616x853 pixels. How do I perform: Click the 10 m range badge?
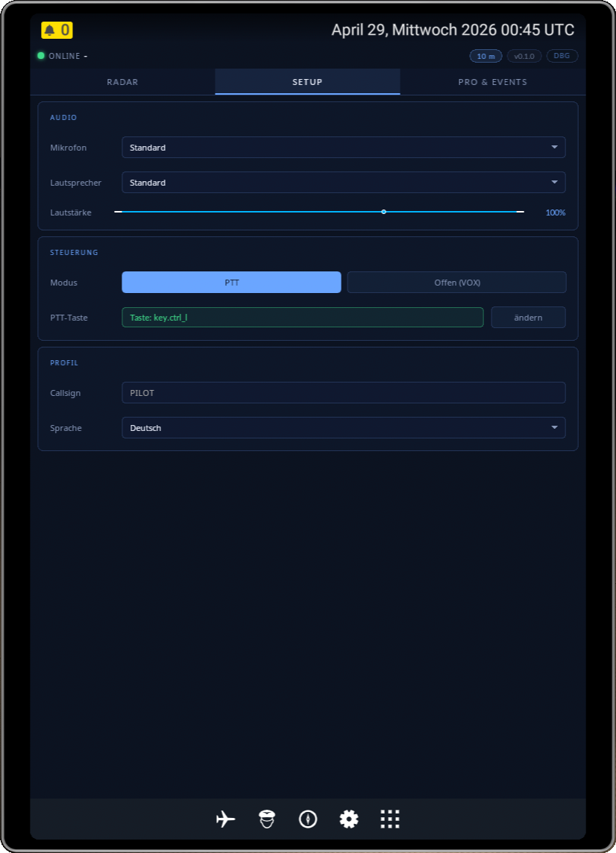pos(485,56)
